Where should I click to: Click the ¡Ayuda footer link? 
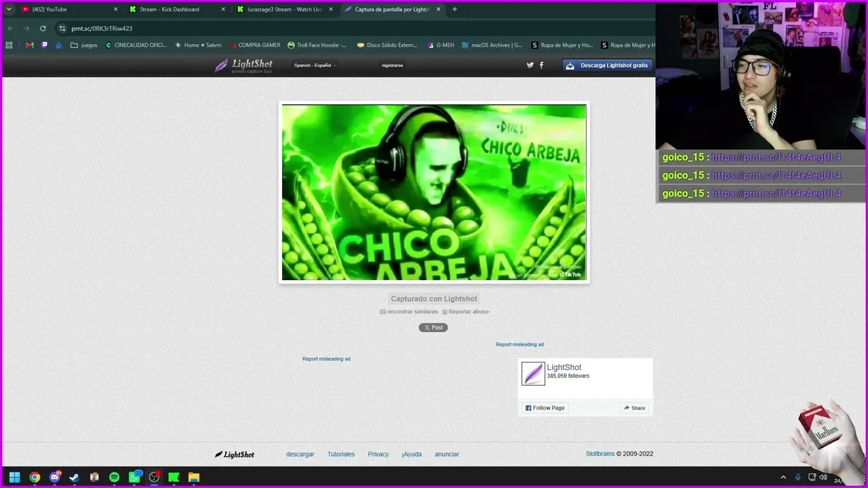[412, 454]
